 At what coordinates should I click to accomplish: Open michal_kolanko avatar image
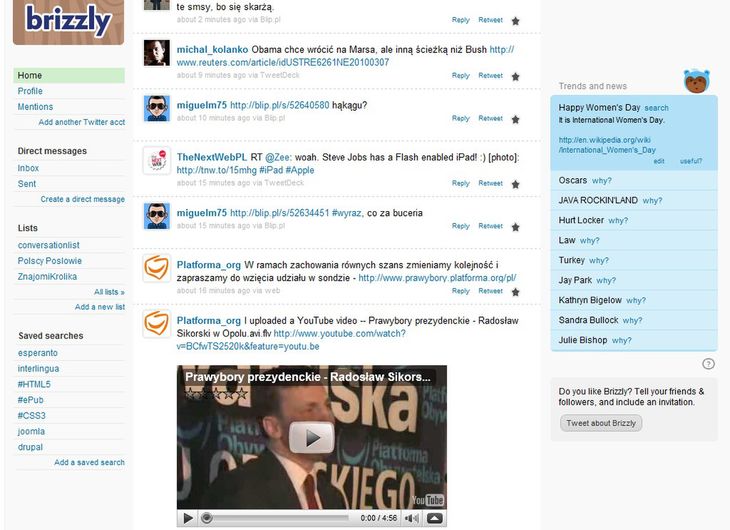(156, 53)
